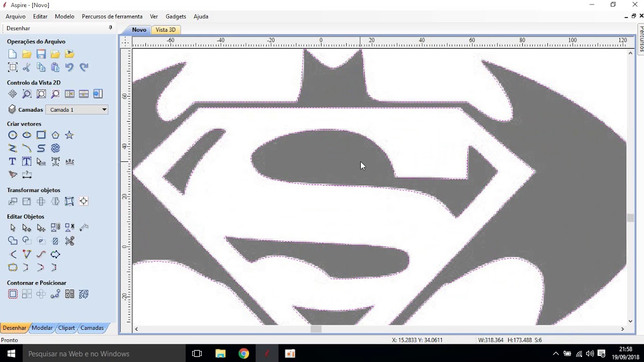Open the Offset vectors tool
644x362 pixels.
coord(13,294)
